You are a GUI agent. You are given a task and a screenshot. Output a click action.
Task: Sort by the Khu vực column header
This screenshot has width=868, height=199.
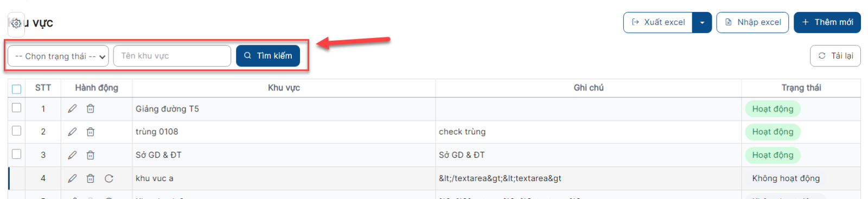pos(284,88)
